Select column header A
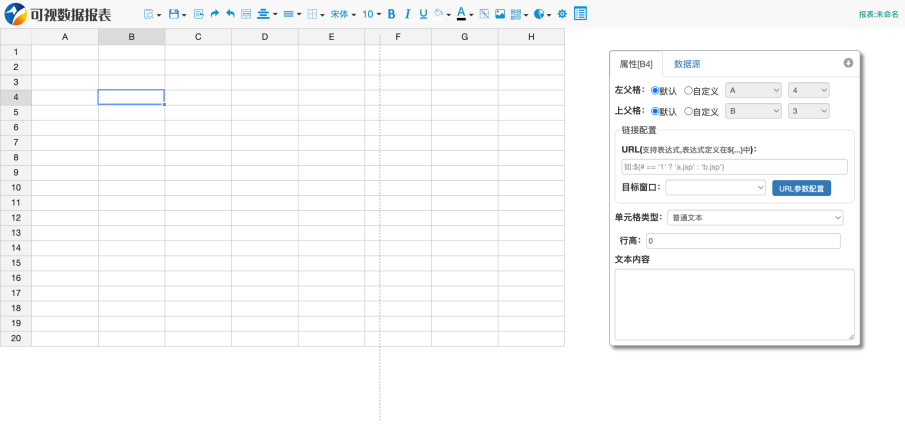The width and height of the screenshot is (905, 442). (x=65, y=37)
